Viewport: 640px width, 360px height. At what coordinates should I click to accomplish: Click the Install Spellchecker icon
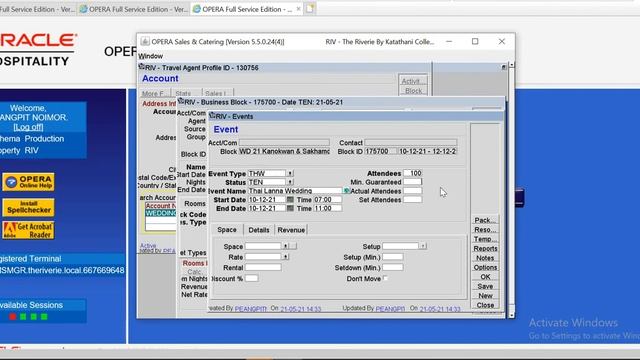pyautogui.click(x=29, y=207)
